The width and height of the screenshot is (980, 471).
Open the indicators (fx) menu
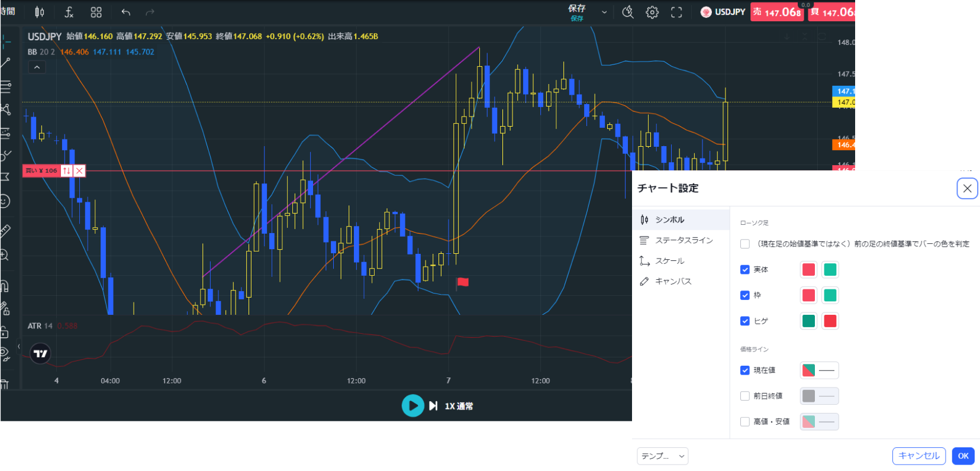click(x=69, y=12)
